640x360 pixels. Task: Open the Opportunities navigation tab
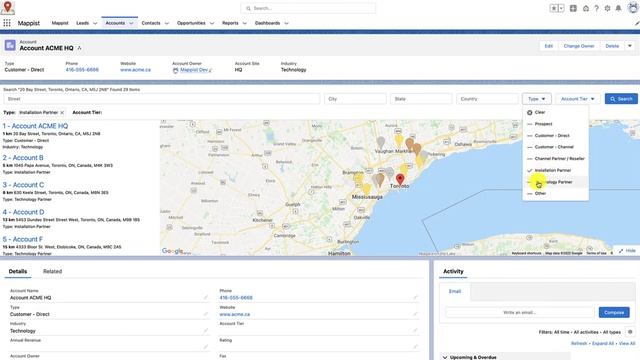191,23
